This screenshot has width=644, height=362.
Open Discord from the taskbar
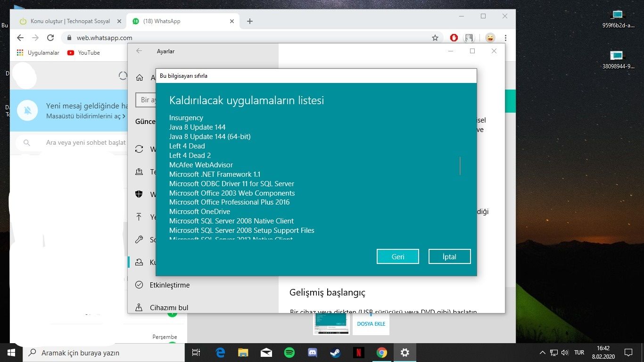(x=312, y=353)
